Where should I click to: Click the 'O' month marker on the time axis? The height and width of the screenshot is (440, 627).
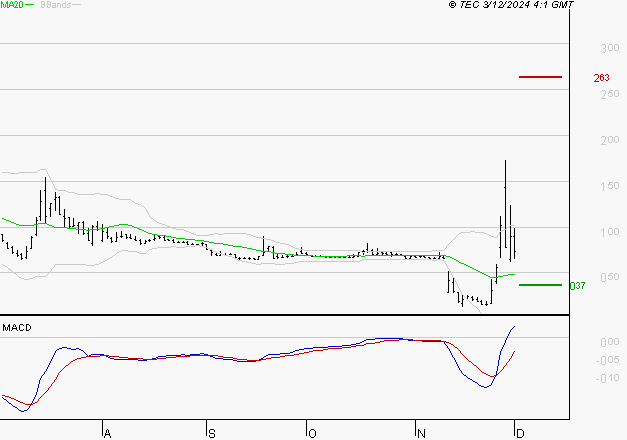point(312,433)
